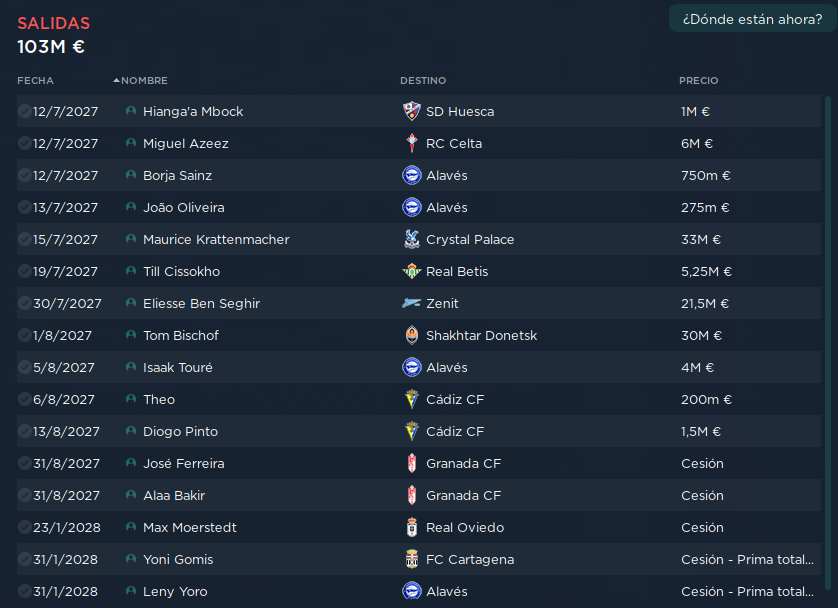Sort table by PRECIO column header
Image resolution: width=838 pixels, height=608 pixels.
pyautogui.click(x=699, y=81)
